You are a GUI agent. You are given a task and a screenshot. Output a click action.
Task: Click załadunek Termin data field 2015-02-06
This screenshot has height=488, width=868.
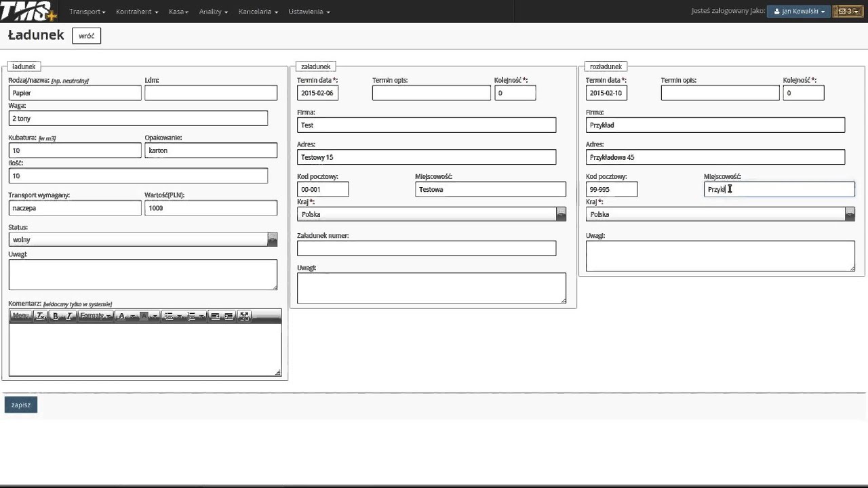[x=318, y=93]
